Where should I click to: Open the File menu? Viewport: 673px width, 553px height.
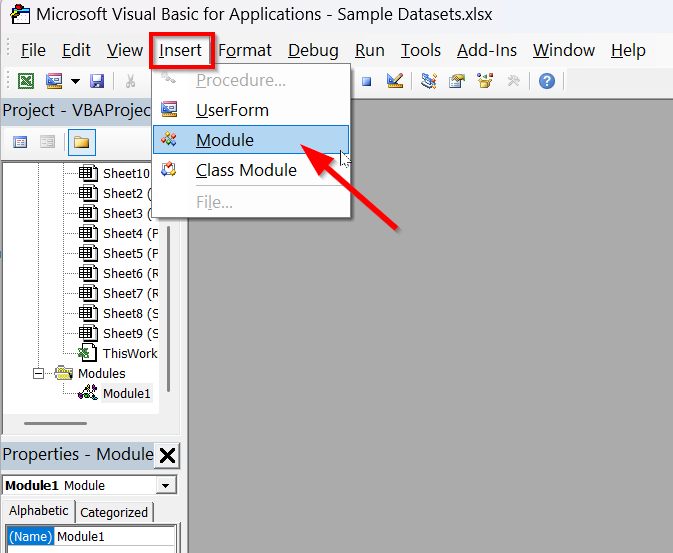[x=33, y=50]
